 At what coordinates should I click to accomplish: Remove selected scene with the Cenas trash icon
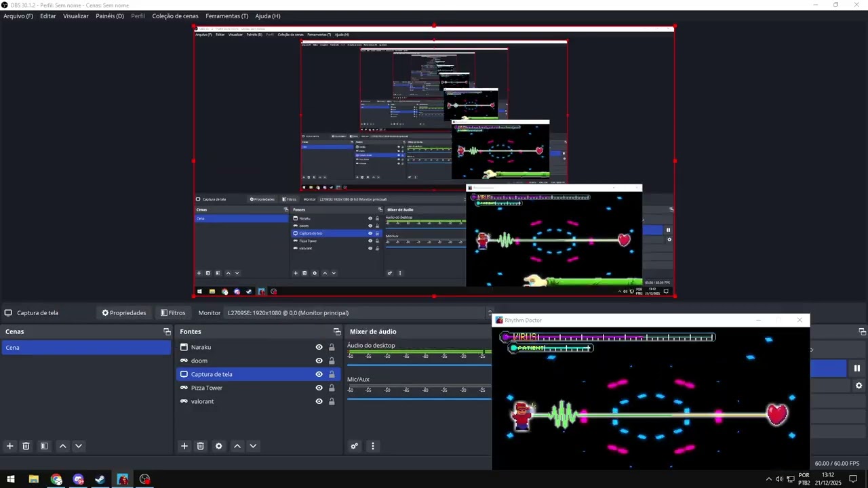26,446
